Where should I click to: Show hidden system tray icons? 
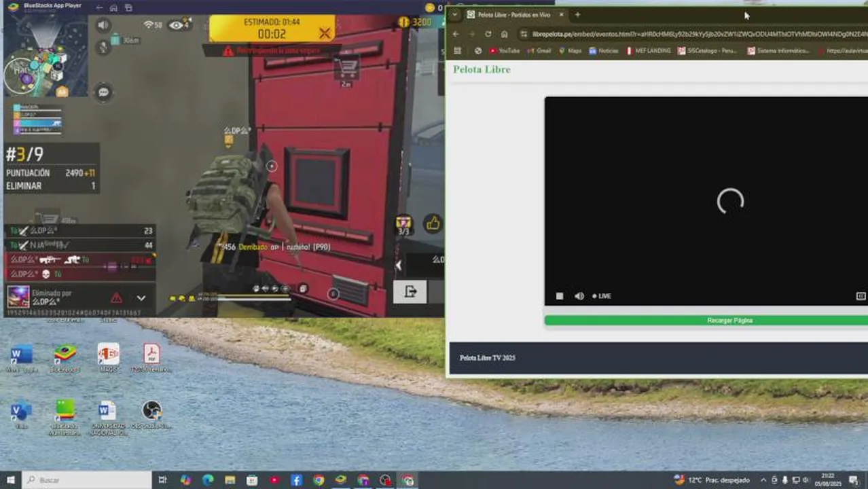tap(763, 480)
